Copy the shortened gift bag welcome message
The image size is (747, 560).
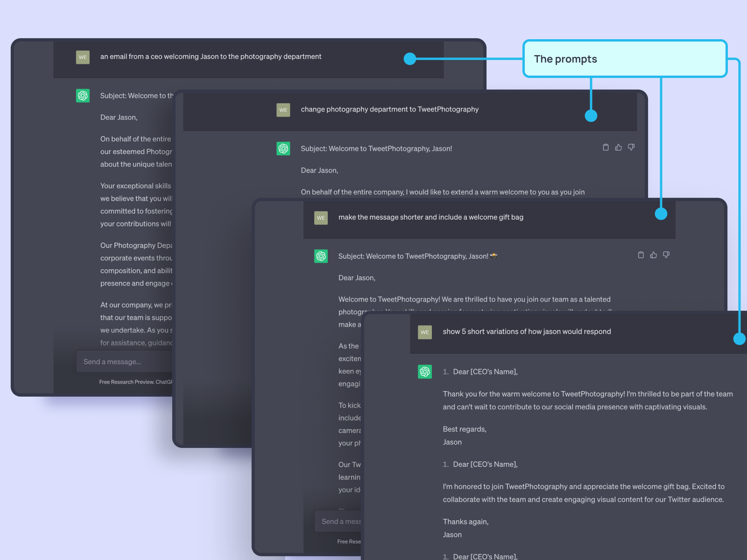[x=641, y=255]
